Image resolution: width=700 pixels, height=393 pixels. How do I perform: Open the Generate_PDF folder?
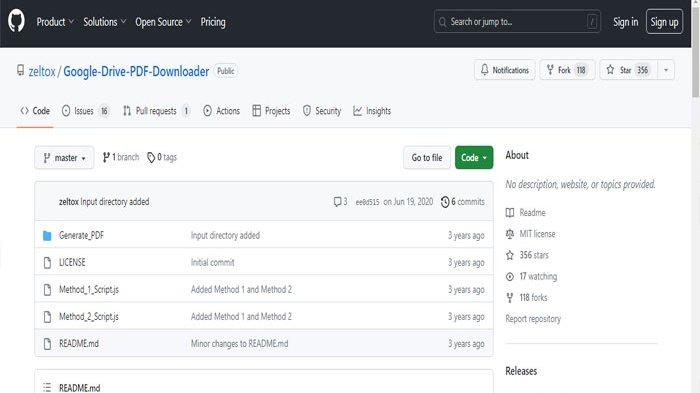[x=81, y=235]
